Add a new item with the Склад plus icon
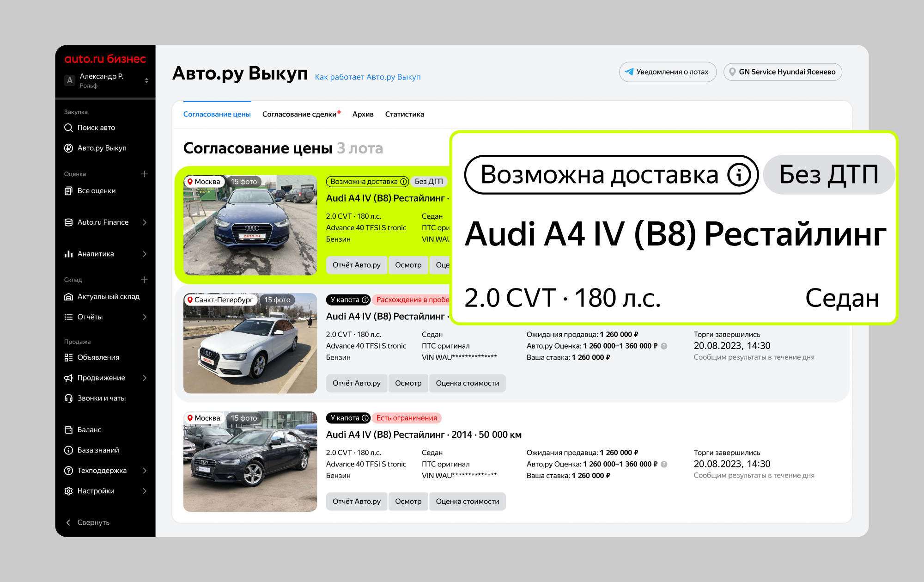The width and height of the screenshot is (924, 582). [144, 280]
